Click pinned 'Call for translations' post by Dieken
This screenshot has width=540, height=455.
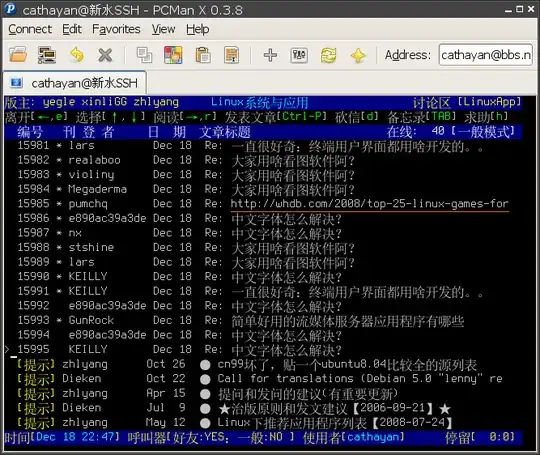263,379
